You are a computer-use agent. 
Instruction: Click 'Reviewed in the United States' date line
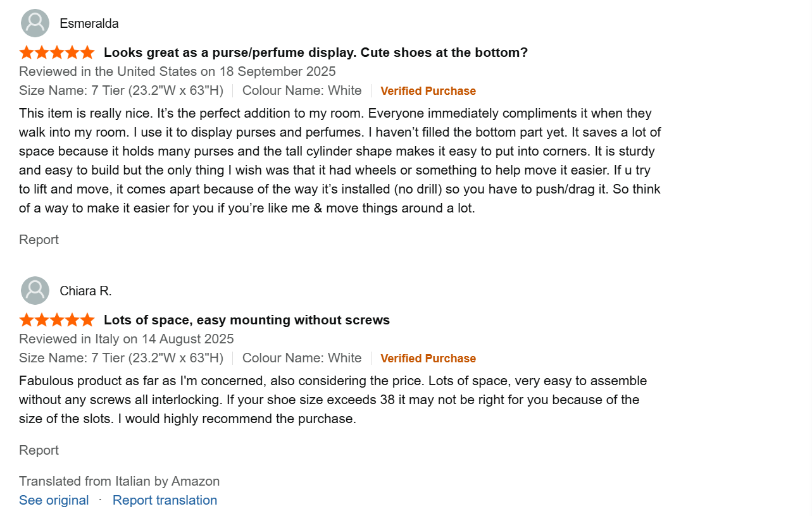(177, 71)
